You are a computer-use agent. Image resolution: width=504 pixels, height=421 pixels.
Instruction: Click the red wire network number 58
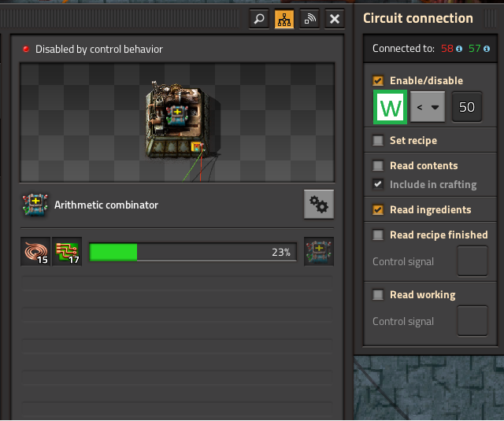(x=447, y=49)
